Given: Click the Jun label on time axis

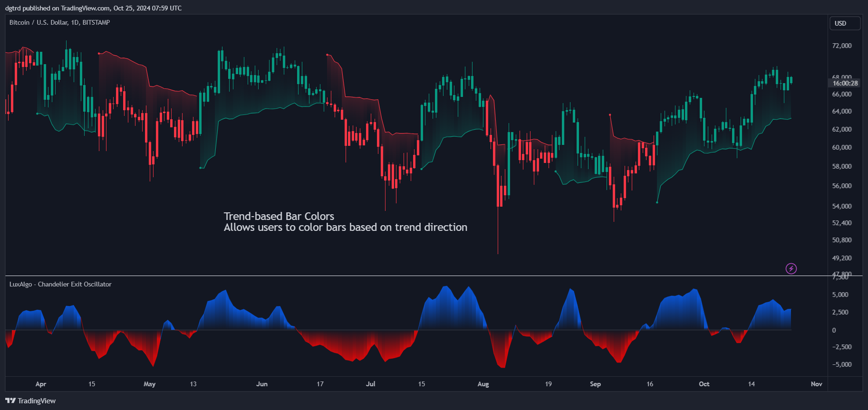Looking at the screenshot, I should tap(262, 384).
